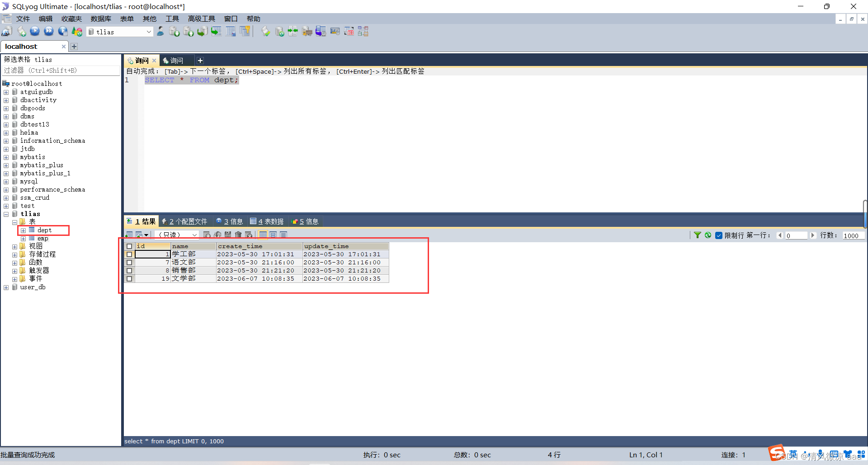The height and width of the screenshot is (465, 868).
Task: Check the row checkbox for 语文部
Action: 129,263
